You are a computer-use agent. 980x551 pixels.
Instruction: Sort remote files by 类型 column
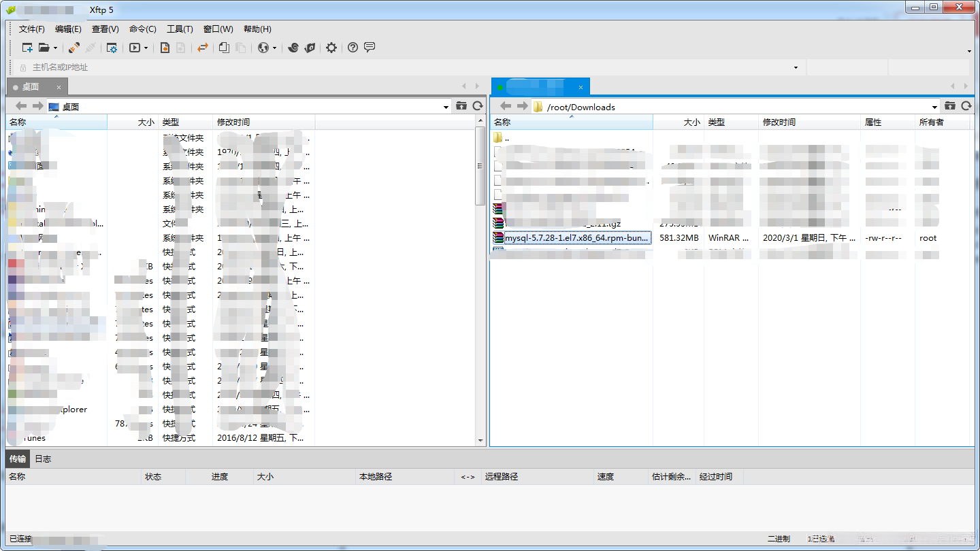click(x=731, y=122)
